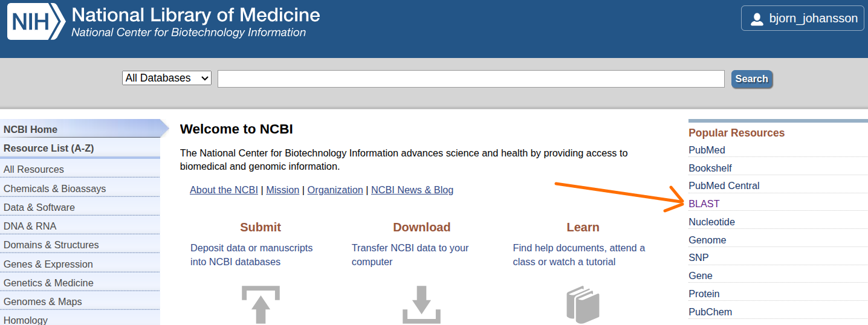Select DNA & RNA in the sidebar
The image size is (868, 325).
[30, 226]
